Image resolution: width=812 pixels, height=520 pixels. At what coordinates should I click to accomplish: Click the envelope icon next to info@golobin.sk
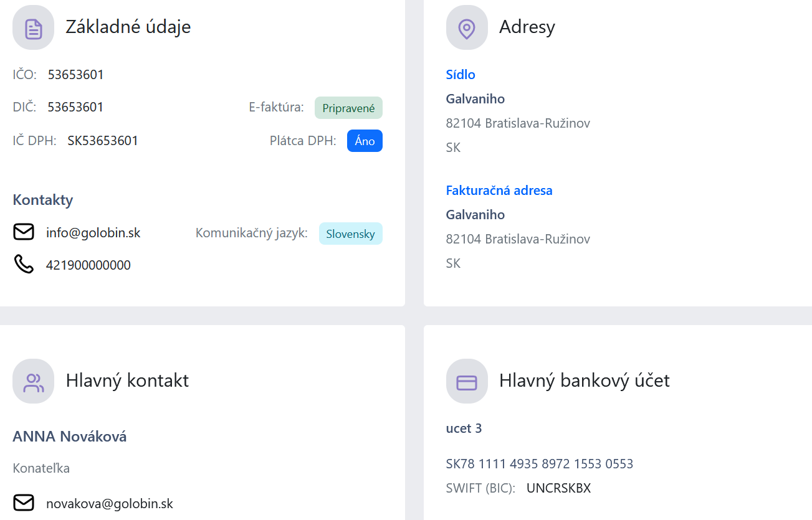[x=24, y=232]
